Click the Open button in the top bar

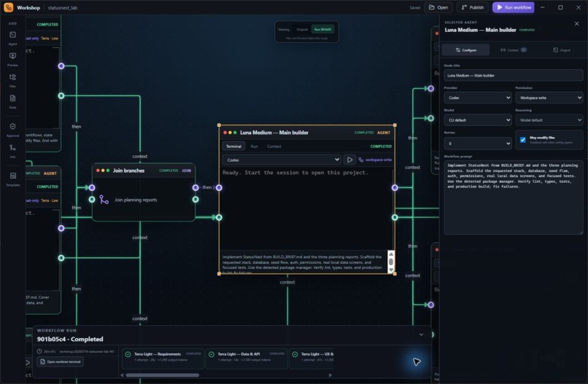438,7
